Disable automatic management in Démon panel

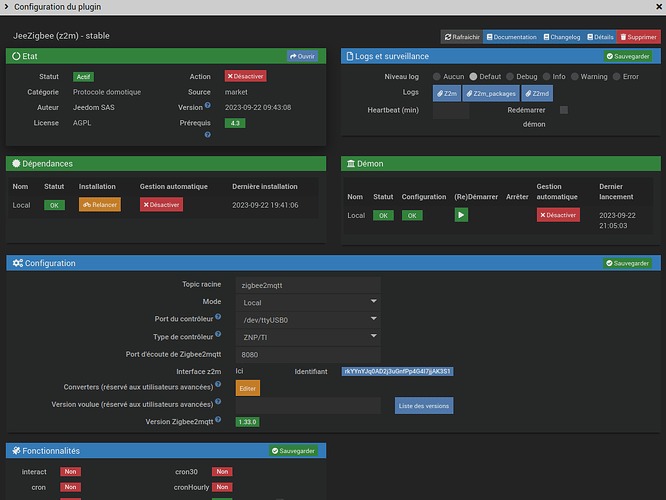(558, 215)
